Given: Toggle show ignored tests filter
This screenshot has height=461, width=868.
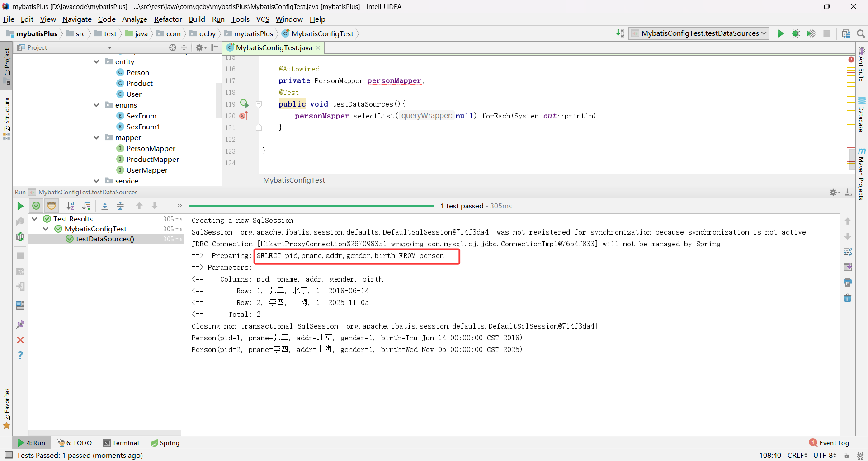Looking at the screenshot, I should pos(52,206).
